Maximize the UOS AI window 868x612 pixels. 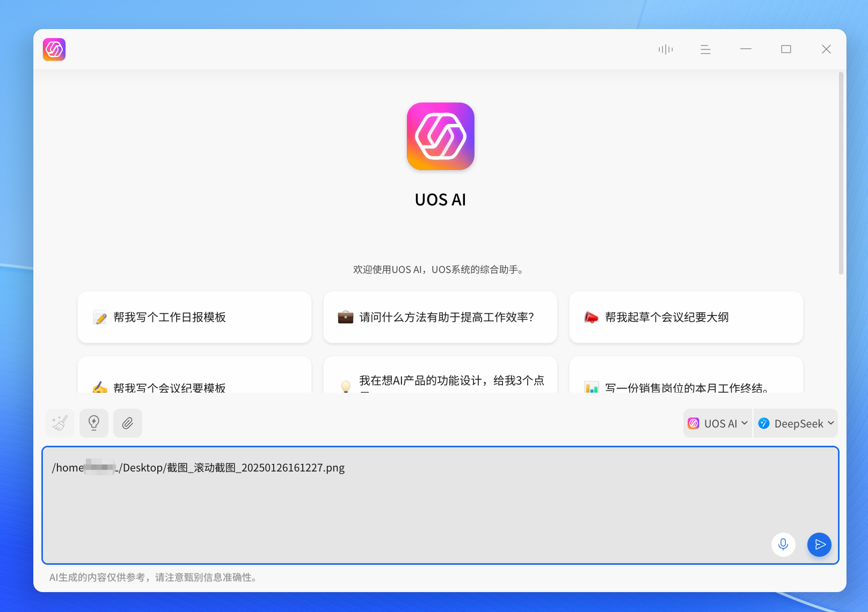786,49
